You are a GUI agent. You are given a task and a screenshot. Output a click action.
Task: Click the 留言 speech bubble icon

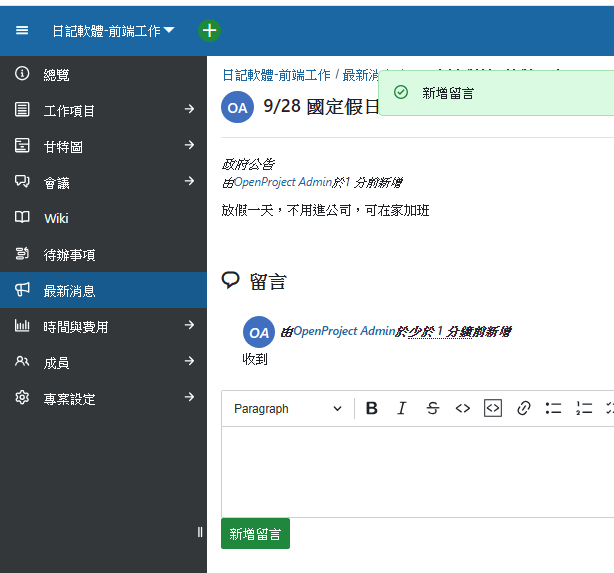pyautogui.click(x=230, y=280)
